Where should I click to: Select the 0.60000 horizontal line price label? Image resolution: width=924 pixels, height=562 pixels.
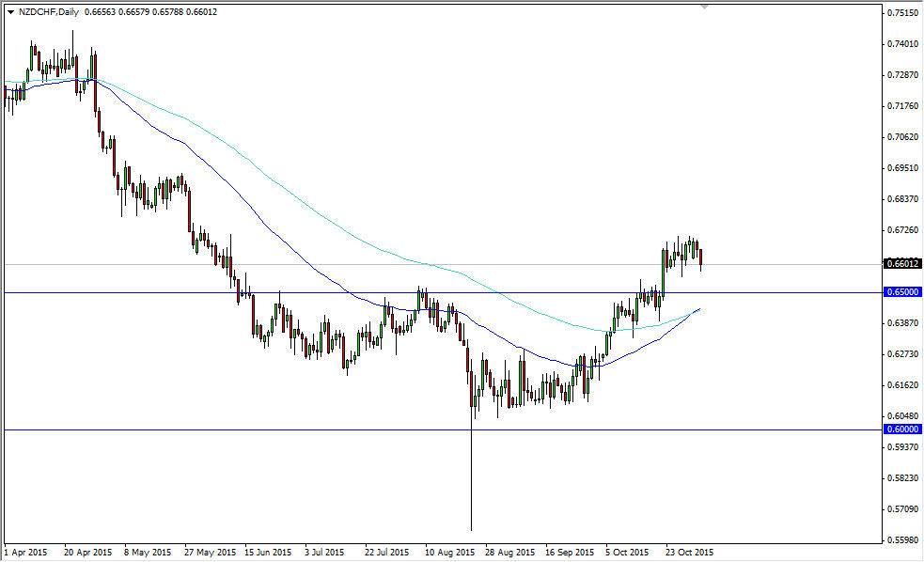click(902, 429)
